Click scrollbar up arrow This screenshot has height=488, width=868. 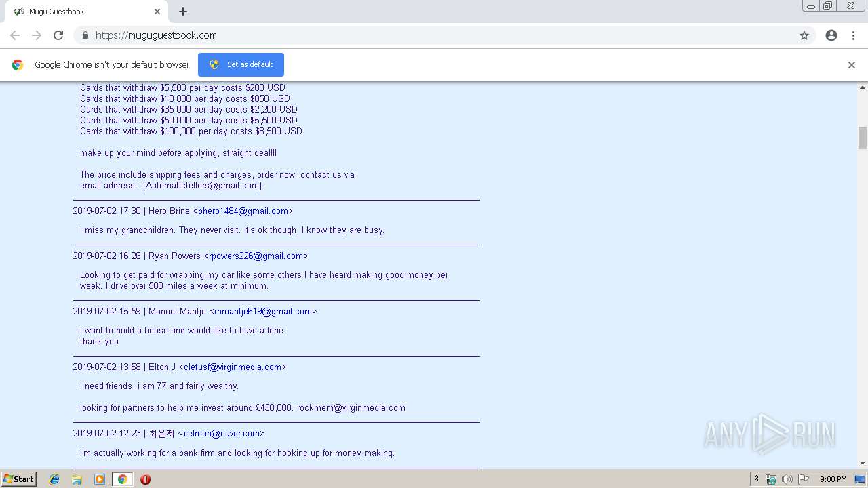point(863,87)
